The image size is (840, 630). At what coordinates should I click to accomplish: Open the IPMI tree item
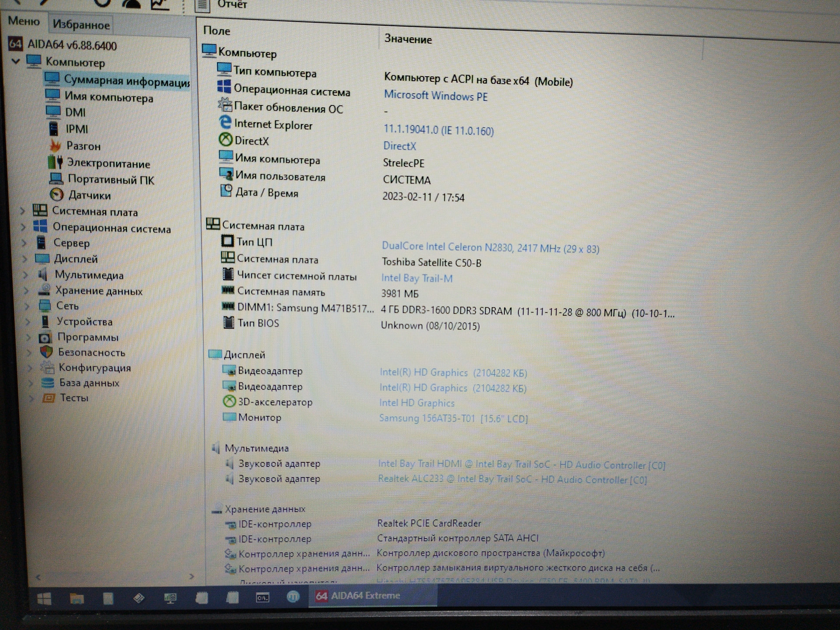(x=68, y=129)
